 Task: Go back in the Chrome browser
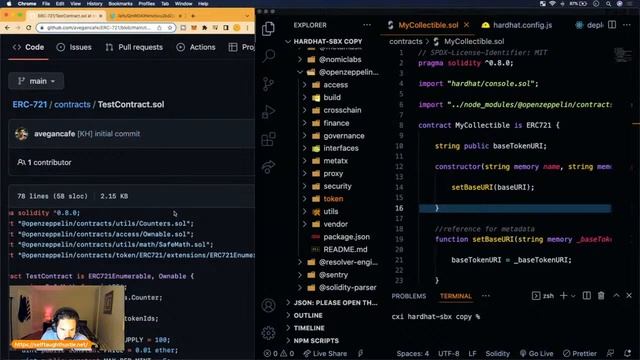(x=7, y=27)
